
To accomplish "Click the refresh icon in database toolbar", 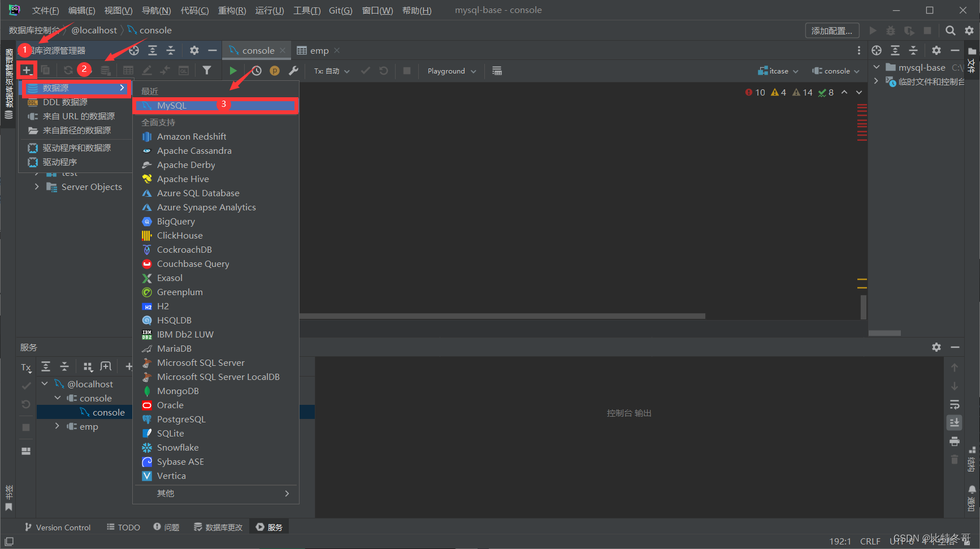I will 68,70.
